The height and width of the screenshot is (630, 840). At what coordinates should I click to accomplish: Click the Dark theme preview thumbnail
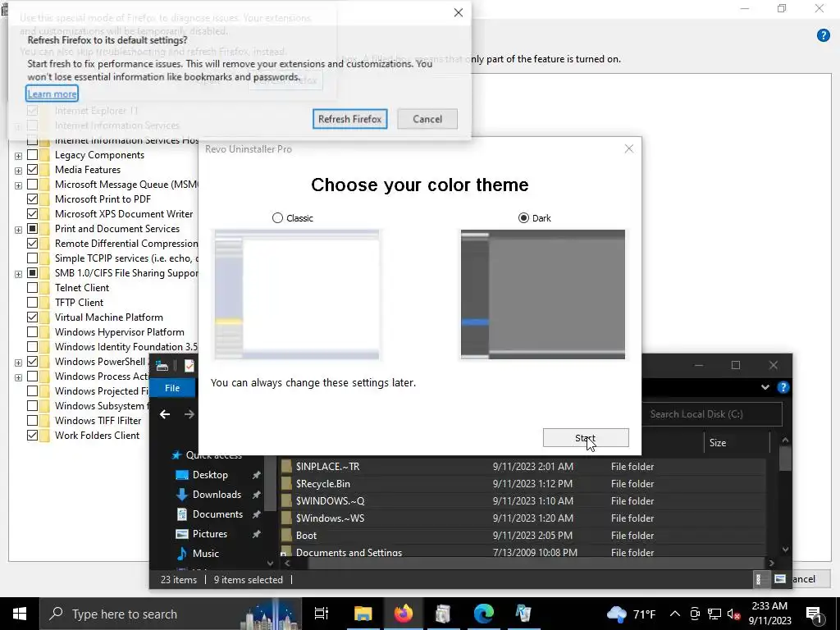[x=543, y=294]
